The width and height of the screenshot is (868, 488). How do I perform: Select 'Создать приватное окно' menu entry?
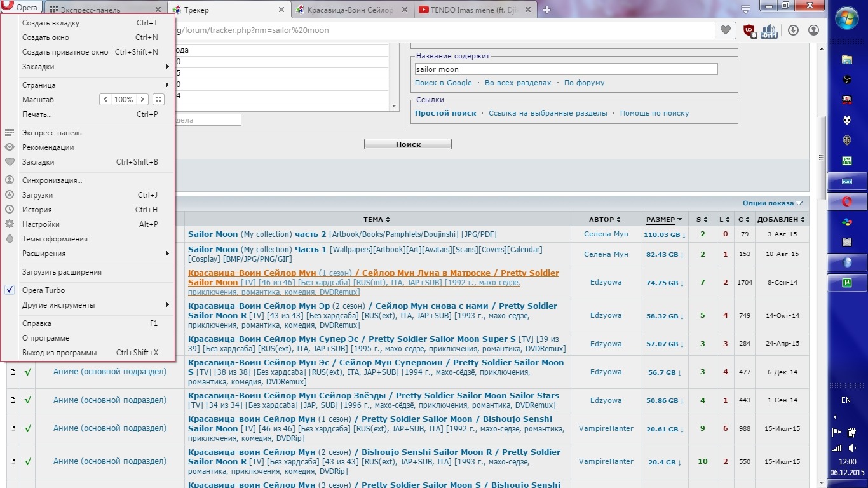point(88,52)
